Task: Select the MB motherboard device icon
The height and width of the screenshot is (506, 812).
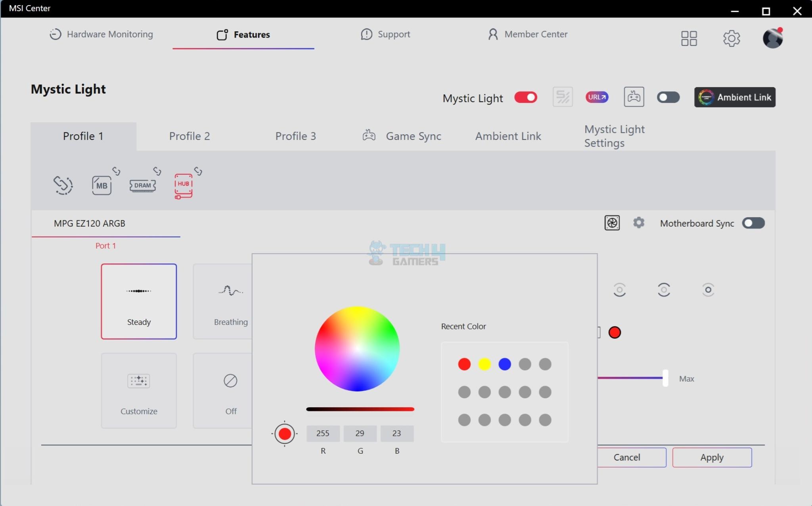Action: pyautogui.click(x=101, y=185)
